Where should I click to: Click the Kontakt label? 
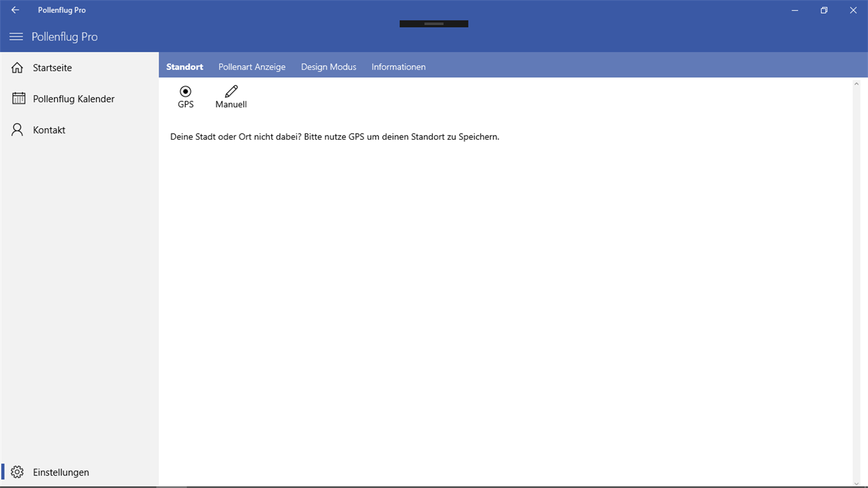[49, 130]
